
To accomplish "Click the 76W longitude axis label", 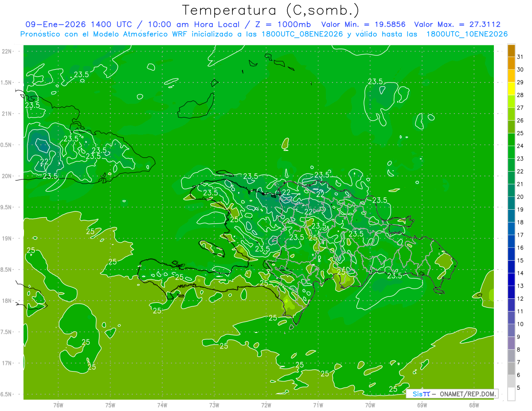I will pyautogui.click(x=58, y=405).
